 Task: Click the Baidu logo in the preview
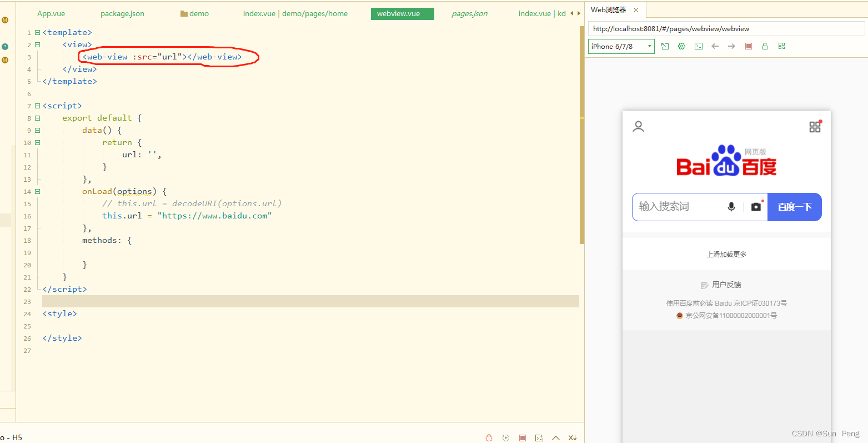726,161
